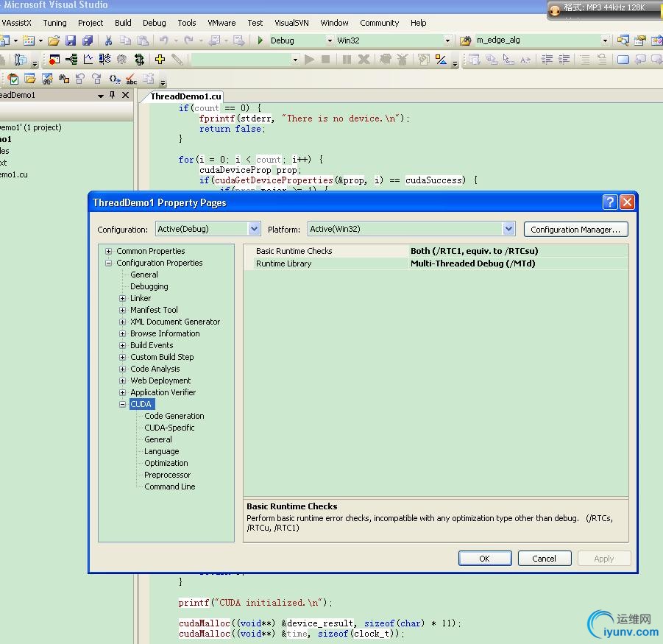The height and width of the screenshot is (644, 663).
Task: Click the Basic Runtime Checks value cell
Action: click(518, 251)
